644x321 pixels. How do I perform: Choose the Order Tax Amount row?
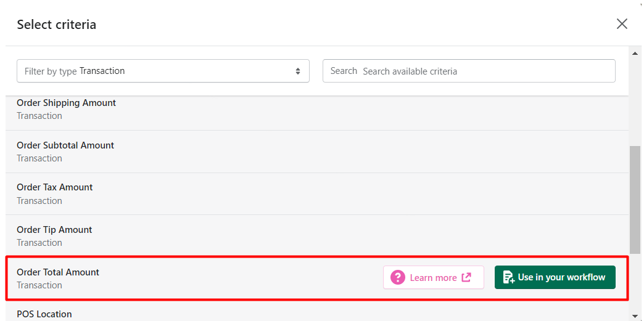click(316, 193)
